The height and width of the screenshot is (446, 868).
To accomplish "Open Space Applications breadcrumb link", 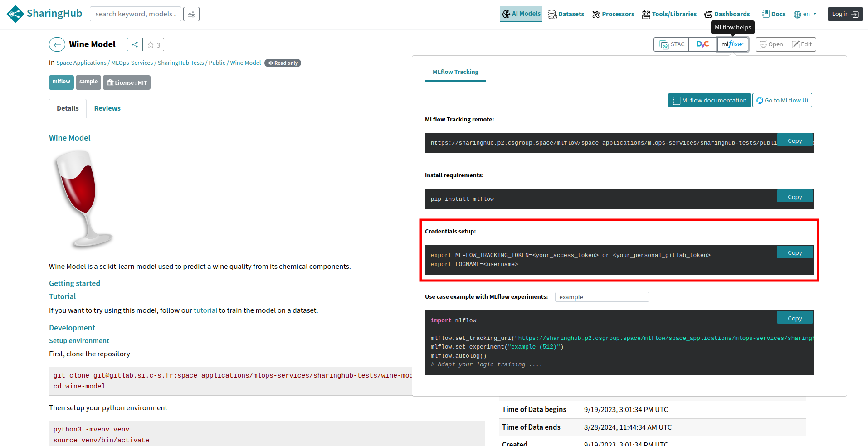I will tap(81, 63).
